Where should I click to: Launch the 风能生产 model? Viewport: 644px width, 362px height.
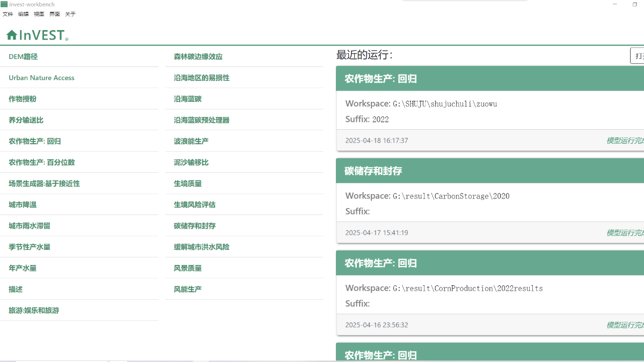point(244,289)
